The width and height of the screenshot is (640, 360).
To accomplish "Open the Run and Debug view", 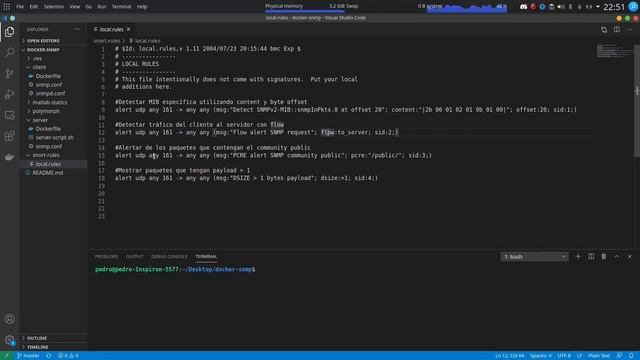I will pos(9,94).
